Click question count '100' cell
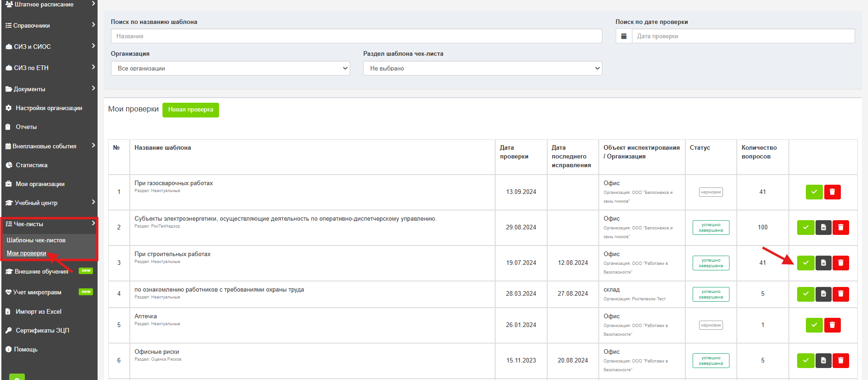This screenshot has width=868, height=380. click(763, 228)
